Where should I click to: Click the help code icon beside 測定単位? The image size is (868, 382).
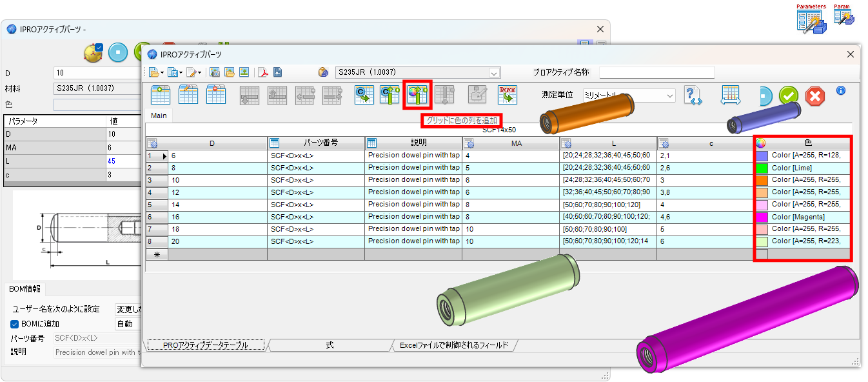[x=692, y=95]
